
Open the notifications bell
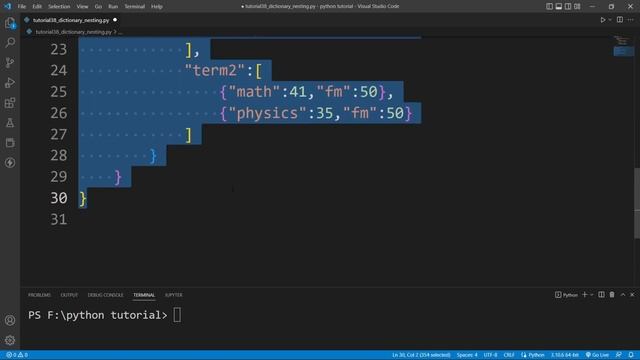pos(631,355)
